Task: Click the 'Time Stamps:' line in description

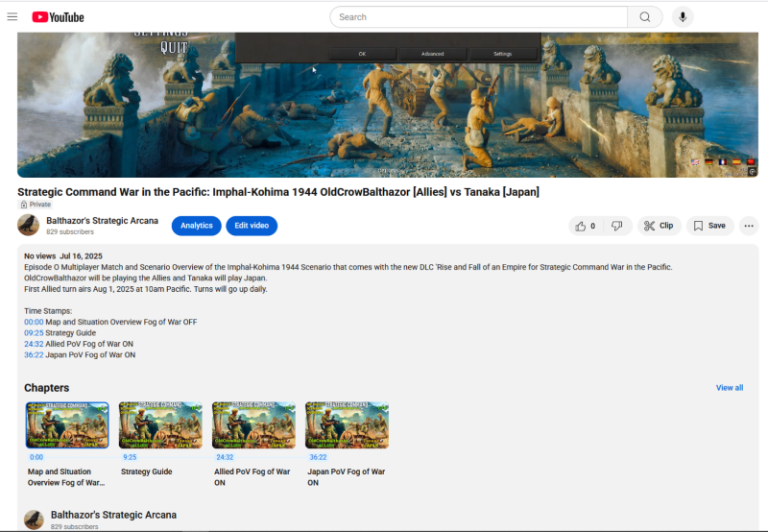Action: tap(48, 311)
